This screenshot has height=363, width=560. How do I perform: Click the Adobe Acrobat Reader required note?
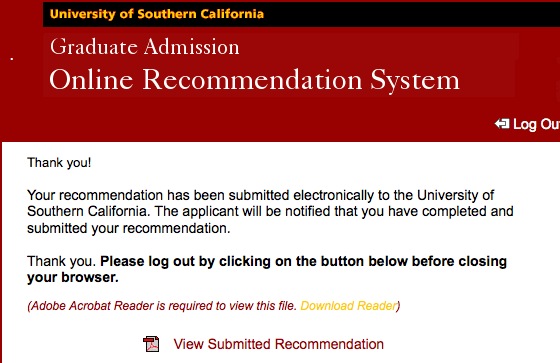click(x=214, y=306)
